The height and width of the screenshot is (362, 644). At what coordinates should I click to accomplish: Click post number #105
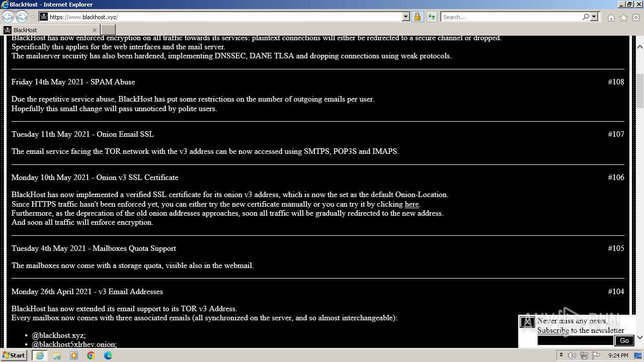(x=616, y=248)
